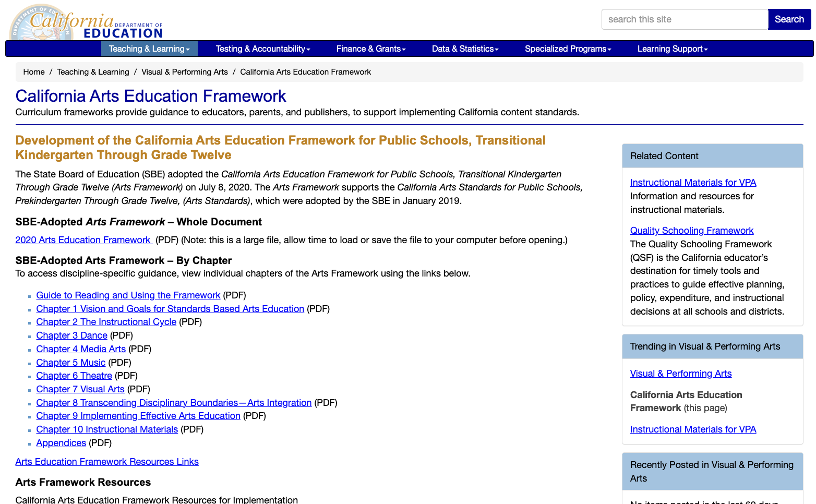Expand the Teaching & Learning menu
Image resolution: width=816 pixels, height=504 pixels.
click(x=149, y=49)
